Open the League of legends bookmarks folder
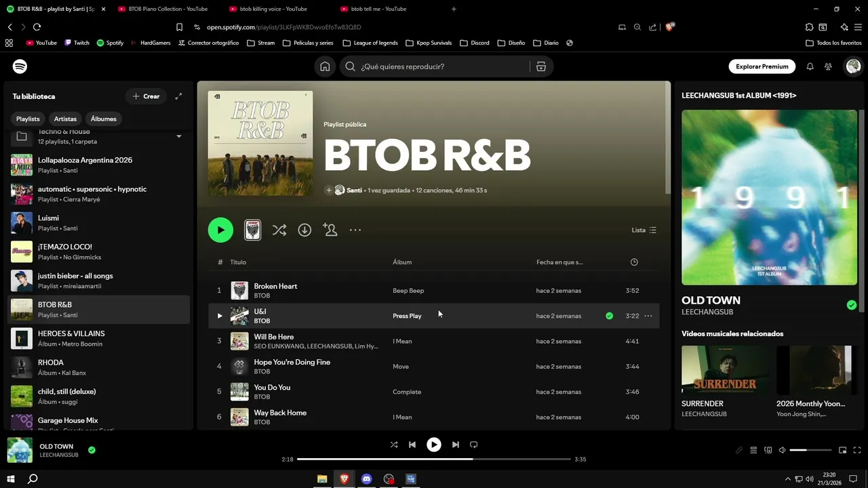Image resolution: width=868 pixels, height=488 pixels. pos(370,43)
